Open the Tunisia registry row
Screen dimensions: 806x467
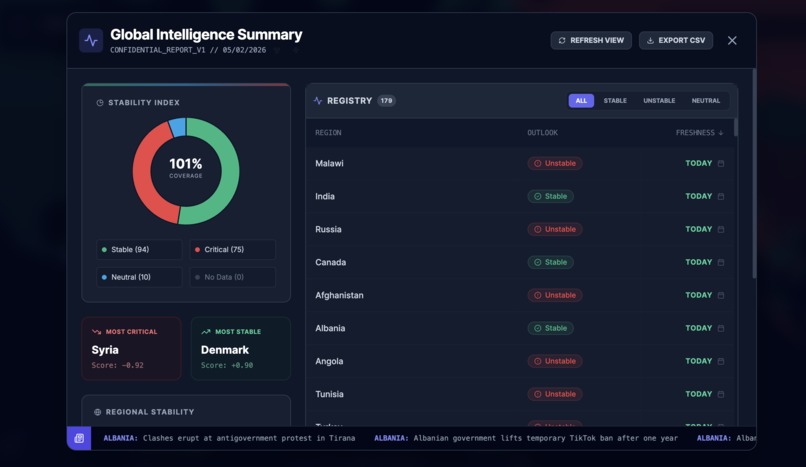pyautogui.click(x=520, y=394)
